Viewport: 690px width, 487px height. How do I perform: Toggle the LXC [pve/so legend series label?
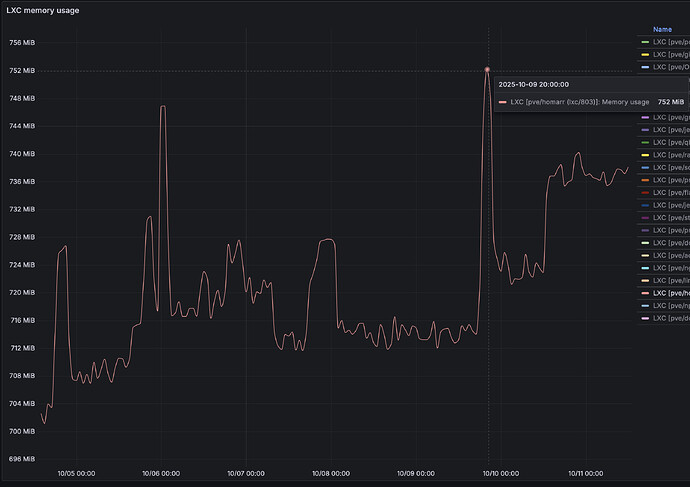[671, 168]
